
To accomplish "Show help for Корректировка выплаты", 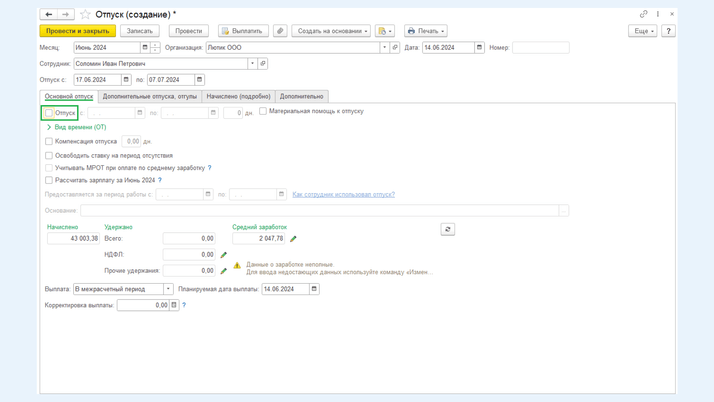I will pyautogui.click(x=184, y=305).
